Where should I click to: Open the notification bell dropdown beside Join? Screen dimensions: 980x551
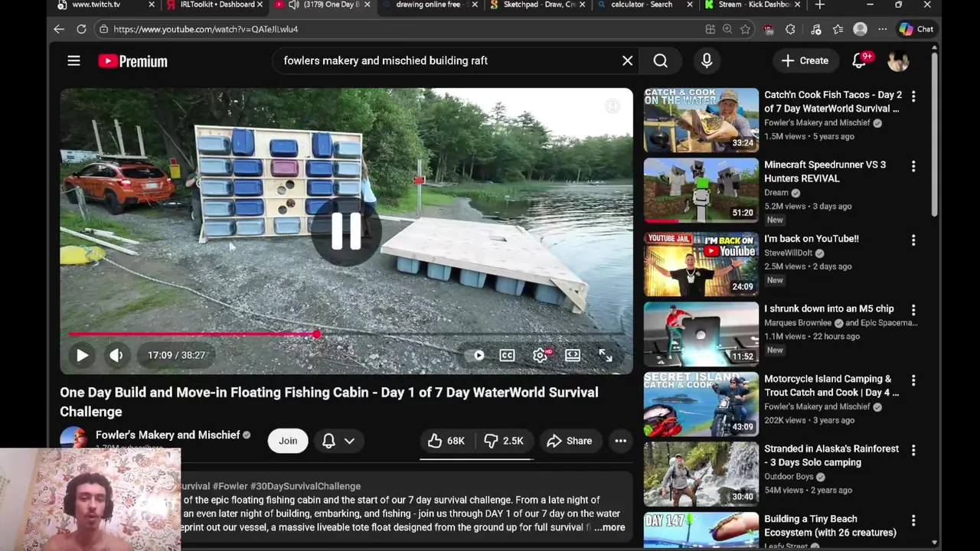pos(338,441)
